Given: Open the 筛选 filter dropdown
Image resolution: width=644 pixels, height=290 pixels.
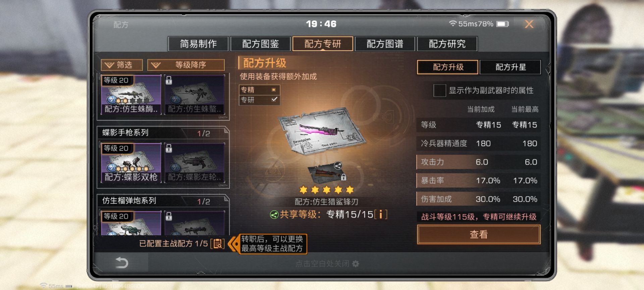Looking at the screenshot, I should 122,65.
